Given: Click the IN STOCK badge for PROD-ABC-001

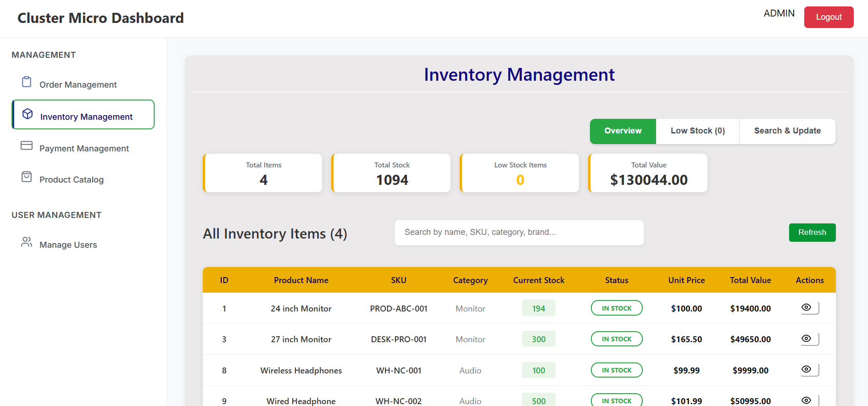Looking at the screenshot, I should click(x=616, y=308).
